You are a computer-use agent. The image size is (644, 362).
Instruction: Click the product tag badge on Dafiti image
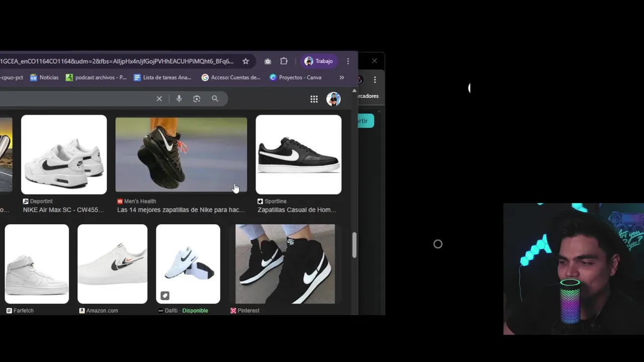pos(165,296)
